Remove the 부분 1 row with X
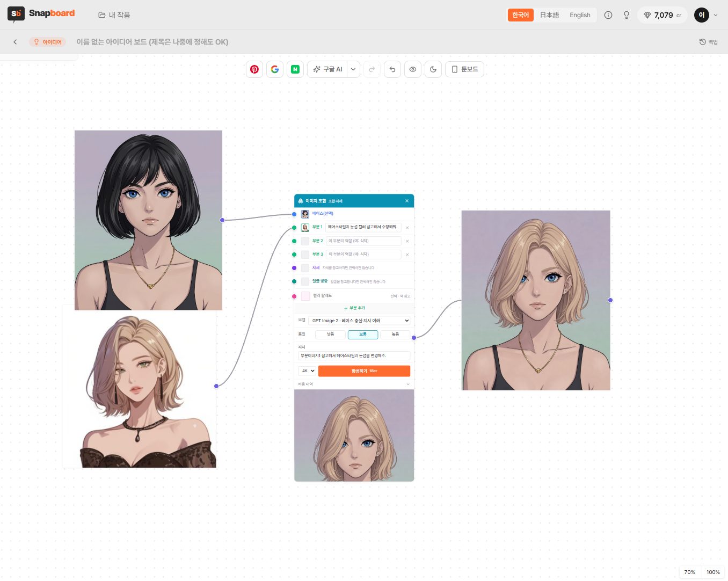The height and width of the screenshot is (581, 728). [x=407, y=228]
